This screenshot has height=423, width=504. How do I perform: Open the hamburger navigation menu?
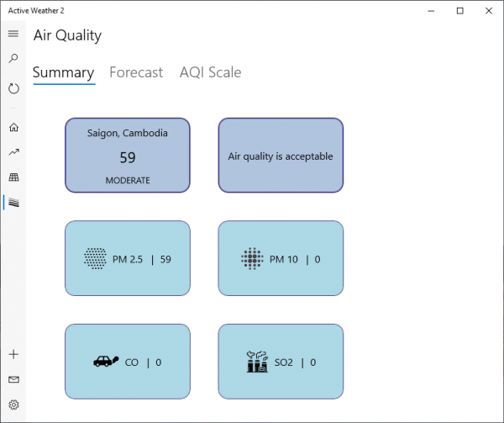click(13, 34)
